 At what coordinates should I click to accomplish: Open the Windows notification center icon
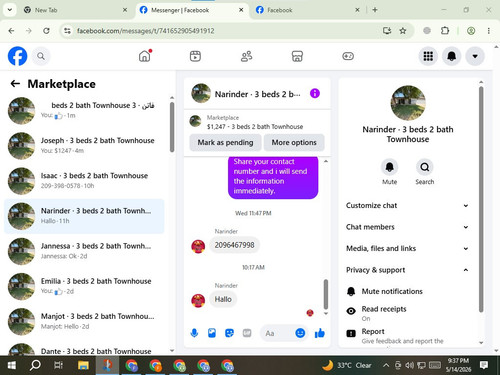click(484, 365)
